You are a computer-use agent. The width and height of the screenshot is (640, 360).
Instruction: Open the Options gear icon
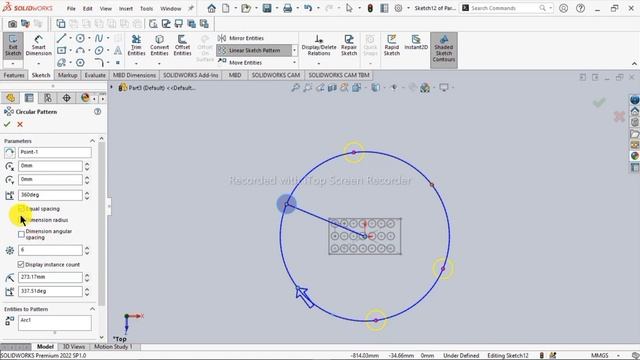point(398,8)
